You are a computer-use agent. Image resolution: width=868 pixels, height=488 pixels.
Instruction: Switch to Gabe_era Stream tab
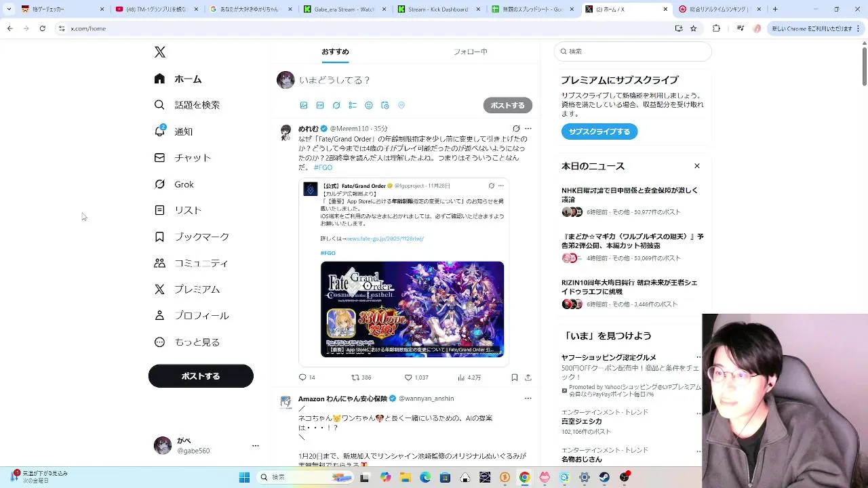coord(344,9)
